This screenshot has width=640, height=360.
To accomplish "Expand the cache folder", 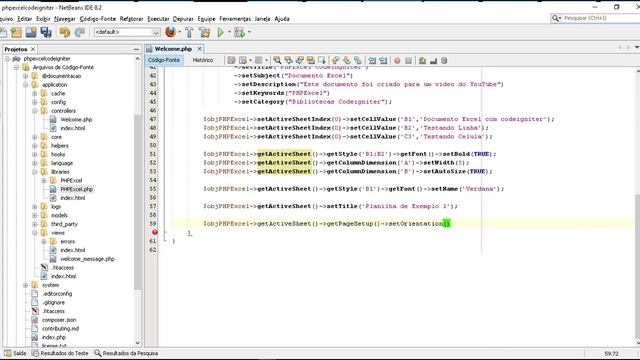I will coord(35,93).
